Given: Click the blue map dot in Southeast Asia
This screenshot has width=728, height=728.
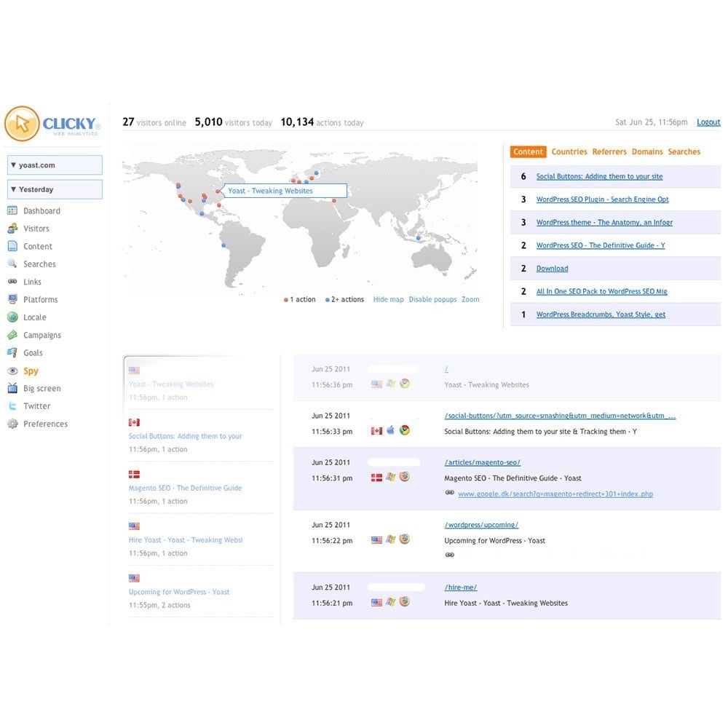Looking at the screenshot, I should [419, 238].
